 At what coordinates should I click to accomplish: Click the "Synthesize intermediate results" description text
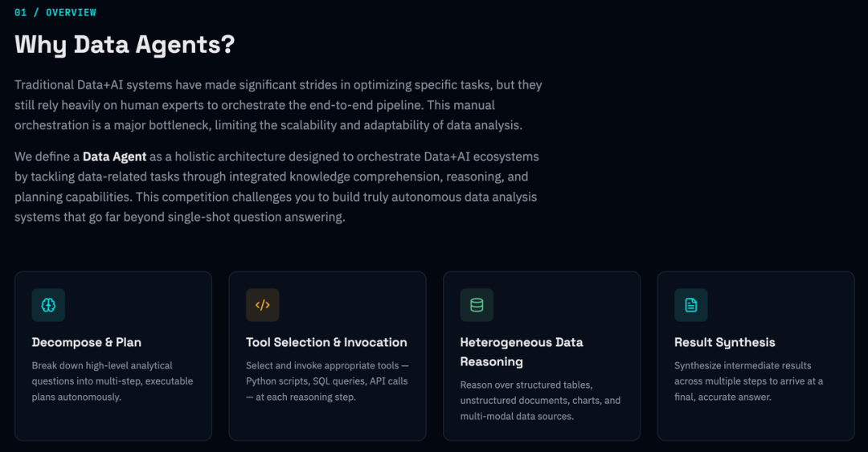743,365
